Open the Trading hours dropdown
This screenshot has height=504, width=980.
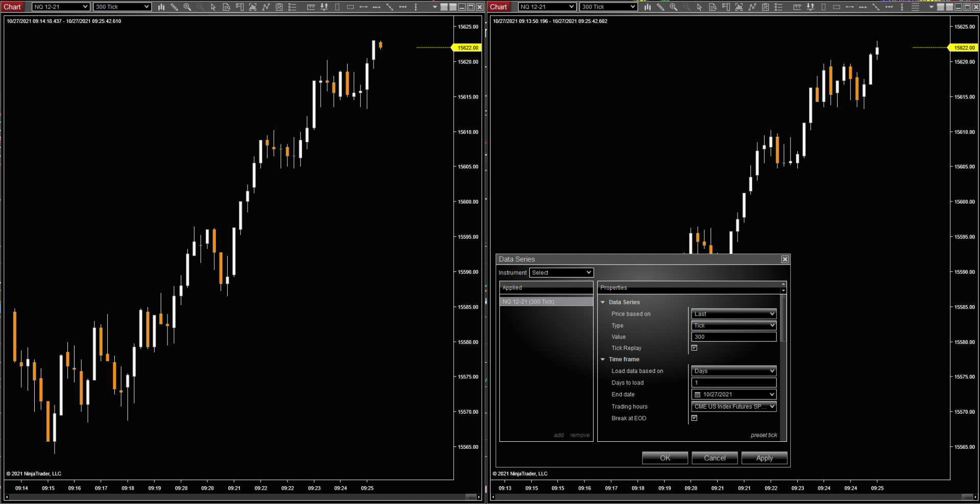734,407
